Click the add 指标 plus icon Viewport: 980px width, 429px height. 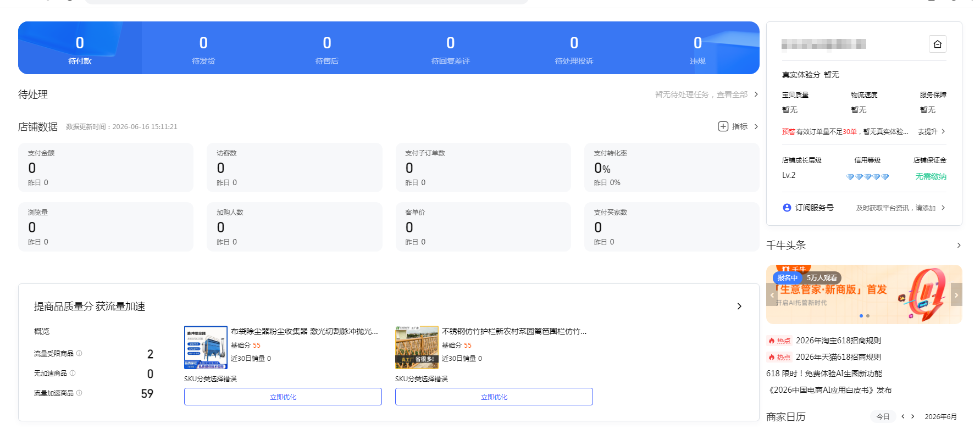(723, 126)
